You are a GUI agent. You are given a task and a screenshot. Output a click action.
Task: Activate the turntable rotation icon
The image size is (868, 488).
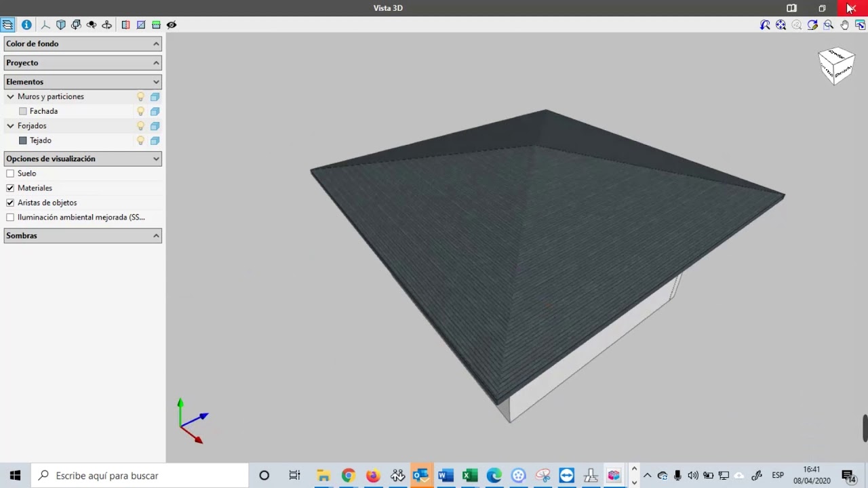point(106,24)
